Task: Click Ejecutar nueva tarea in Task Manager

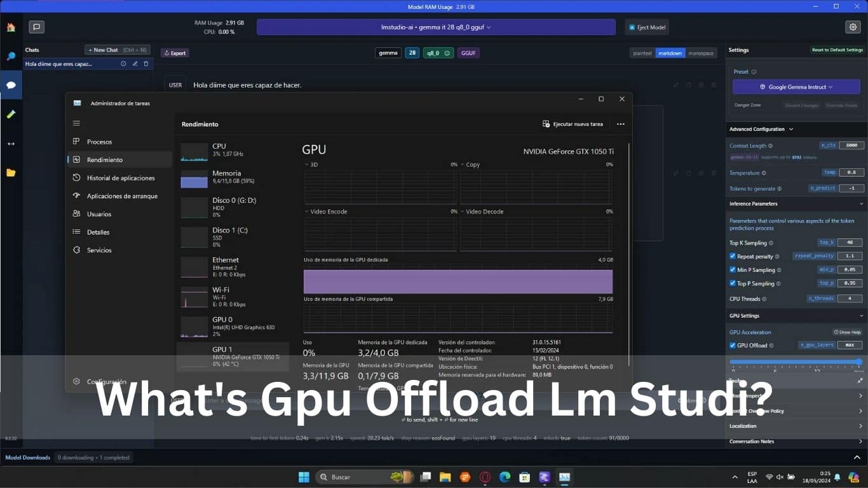Action: tap(573, 124)
